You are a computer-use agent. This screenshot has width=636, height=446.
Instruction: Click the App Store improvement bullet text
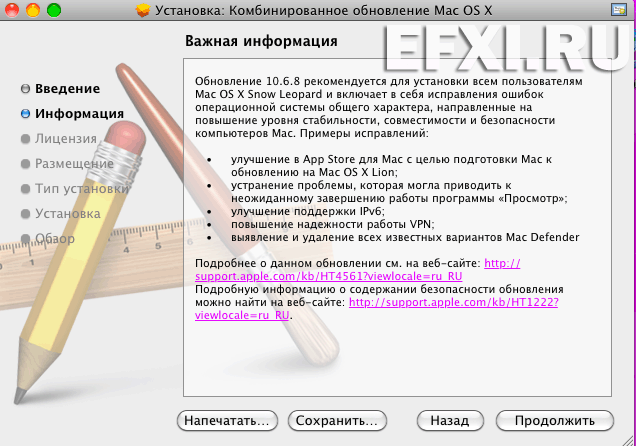[x=391, y=165]
